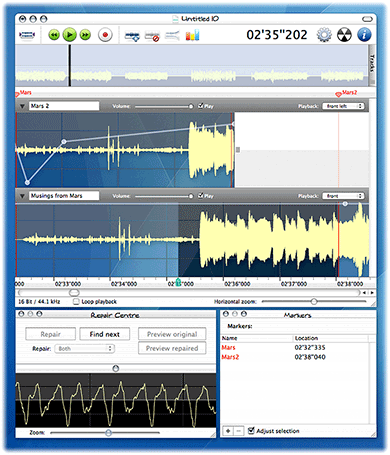Remove a marker with the minus button
Screen dimensions: 390x455
(239, 431)
